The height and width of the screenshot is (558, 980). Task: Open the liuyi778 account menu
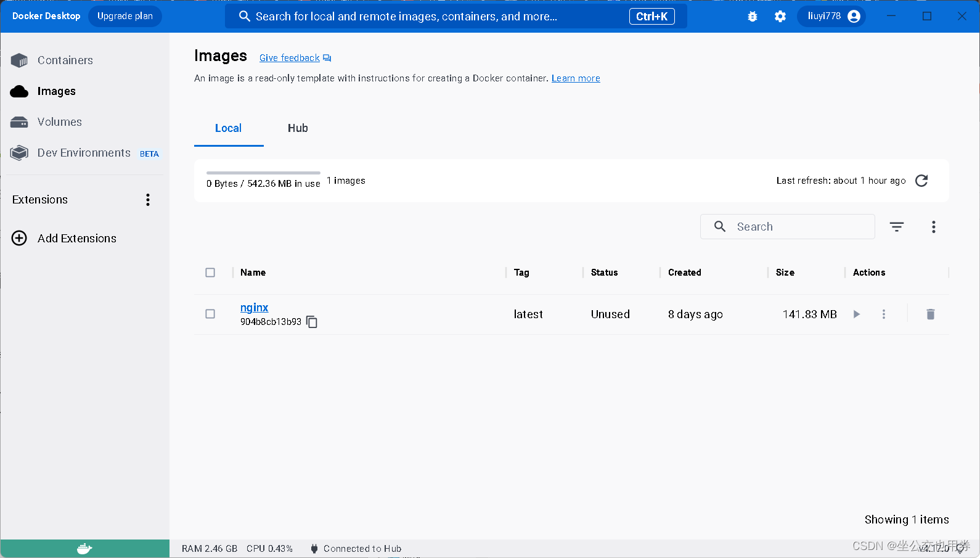832,17
